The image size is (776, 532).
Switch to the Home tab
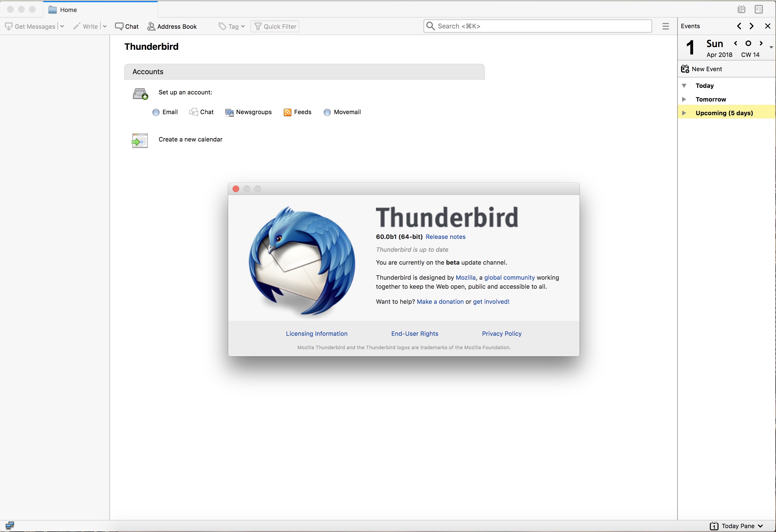68,10
